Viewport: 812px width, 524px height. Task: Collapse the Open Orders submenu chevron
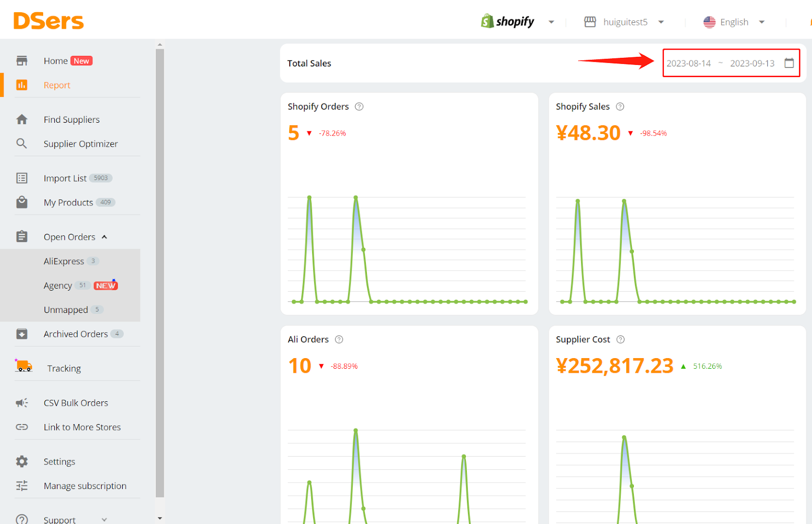(x=105, y=237)
